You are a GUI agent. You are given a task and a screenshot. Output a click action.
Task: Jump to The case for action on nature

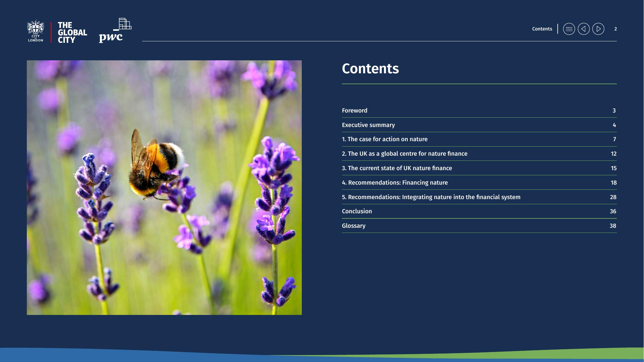[x=384, y=139]
